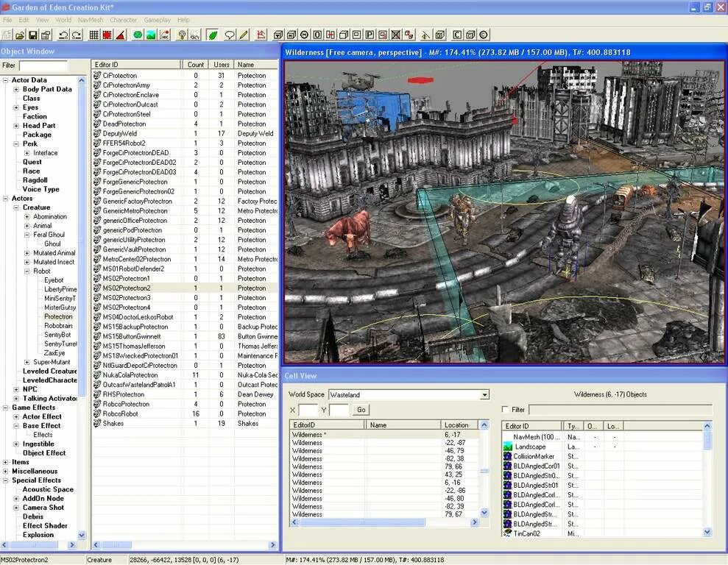Screen dimensions: 728x565
Task: Click the C toolbar icon
Action: pyautogui.click(x=457, y=35)
